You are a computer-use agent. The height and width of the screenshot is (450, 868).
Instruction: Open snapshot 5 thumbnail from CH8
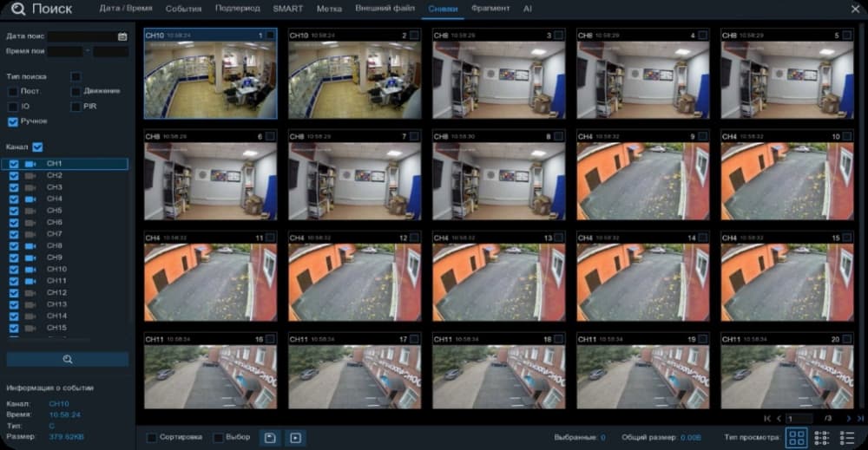coord(787,80)
